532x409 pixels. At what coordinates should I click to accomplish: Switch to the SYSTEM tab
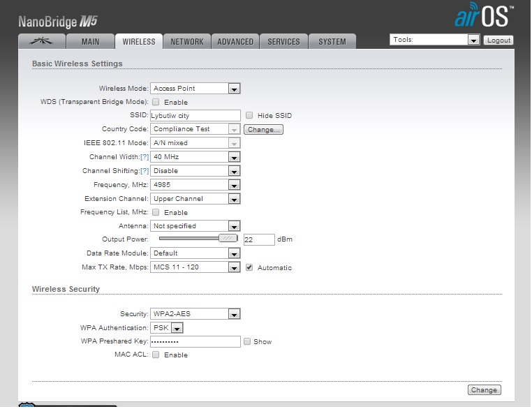[332, 41]
